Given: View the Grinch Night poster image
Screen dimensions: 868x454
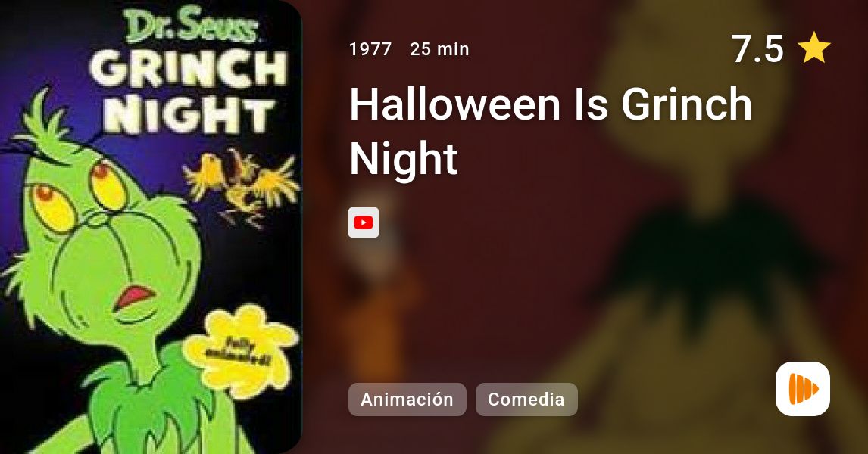Looking at the screenshot, I should click(151, 227).
